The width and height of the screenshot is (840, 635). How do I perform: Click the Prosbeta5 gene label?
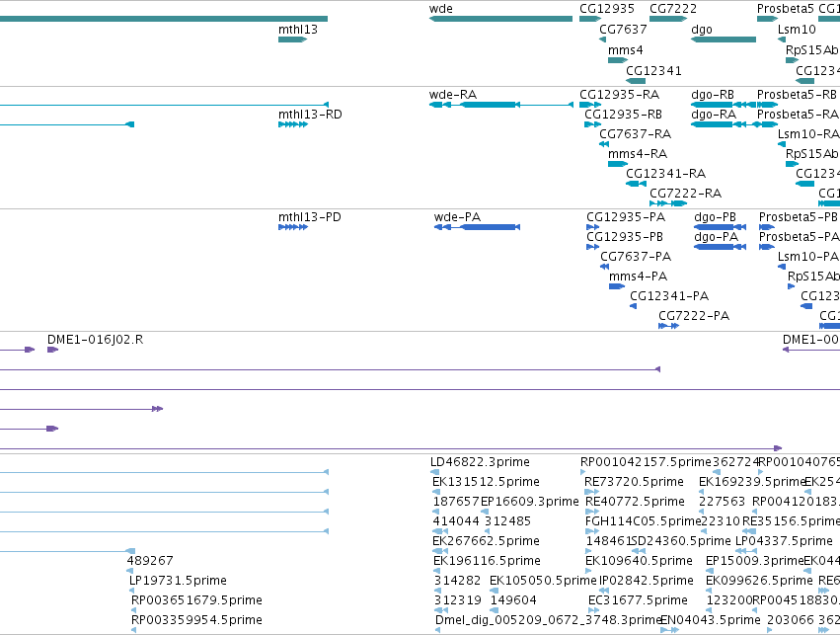[785, 9]
